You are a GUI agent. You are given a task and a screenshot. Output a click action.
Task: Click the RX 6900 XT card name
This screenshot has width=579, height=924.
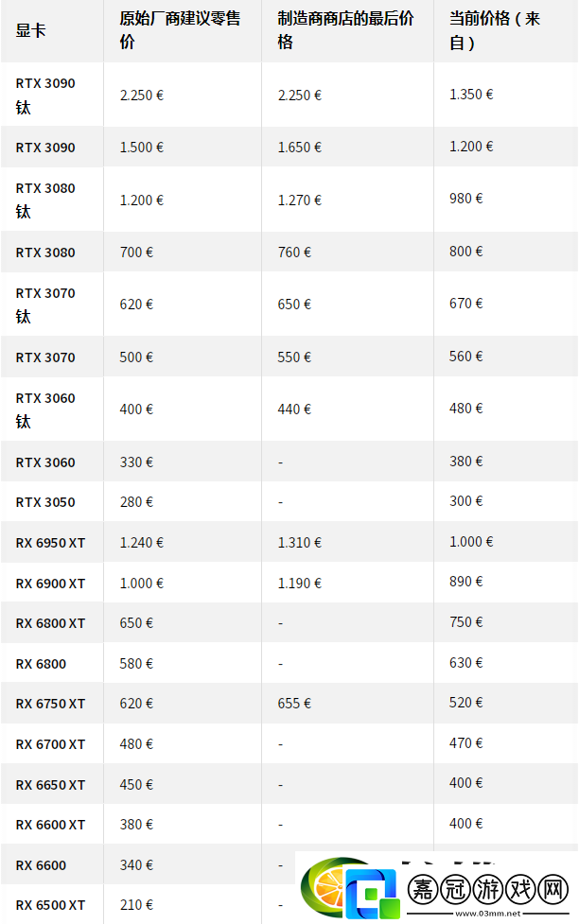50,584
